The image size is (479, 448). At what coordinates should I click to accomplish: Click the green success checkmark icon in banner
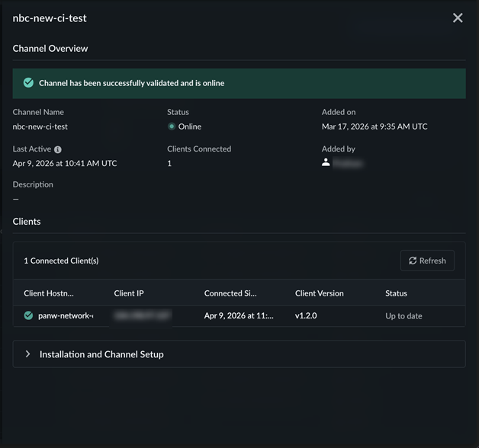tap(28, 83)
